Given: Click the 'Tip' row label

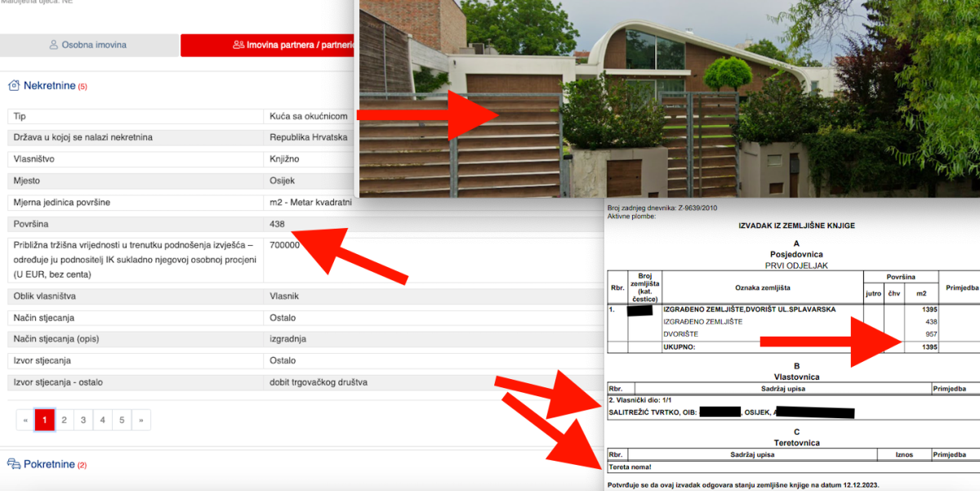Looking at the screenshot, I should 20,117.
